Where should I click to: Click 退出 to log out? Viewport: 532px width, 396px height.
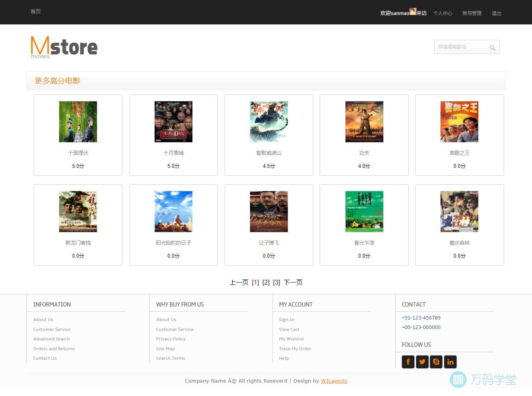[x=497, y=13]
